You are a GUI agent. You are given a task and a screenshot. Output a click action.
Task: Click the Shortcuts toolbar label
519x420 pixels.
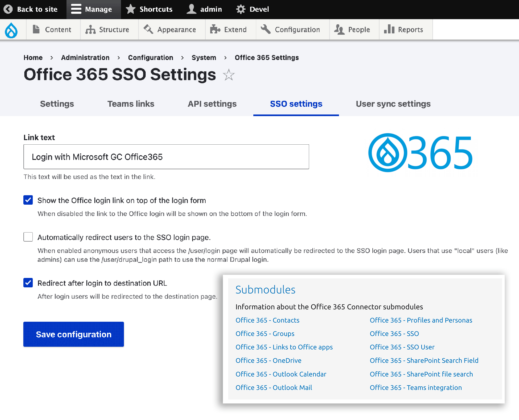click(156, 9)
